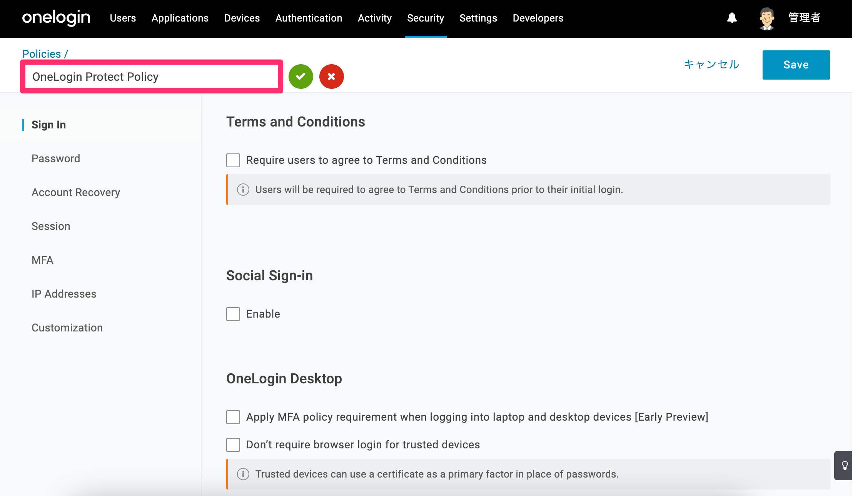Click the policy name input field
Image resolution: width=868 pixels, height=496 pixels.
coord(152,77)
